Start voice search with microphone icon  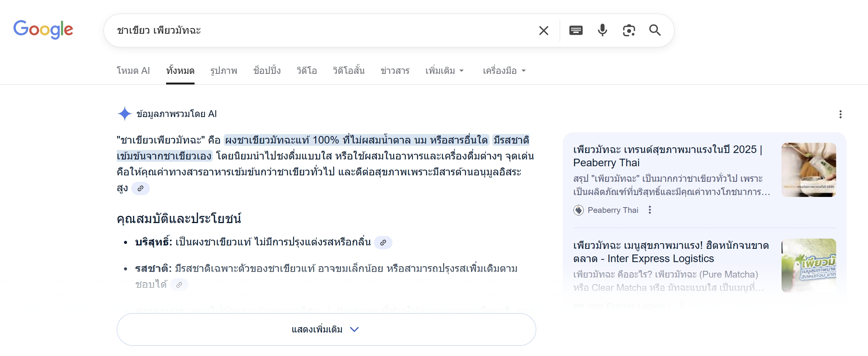602,30
